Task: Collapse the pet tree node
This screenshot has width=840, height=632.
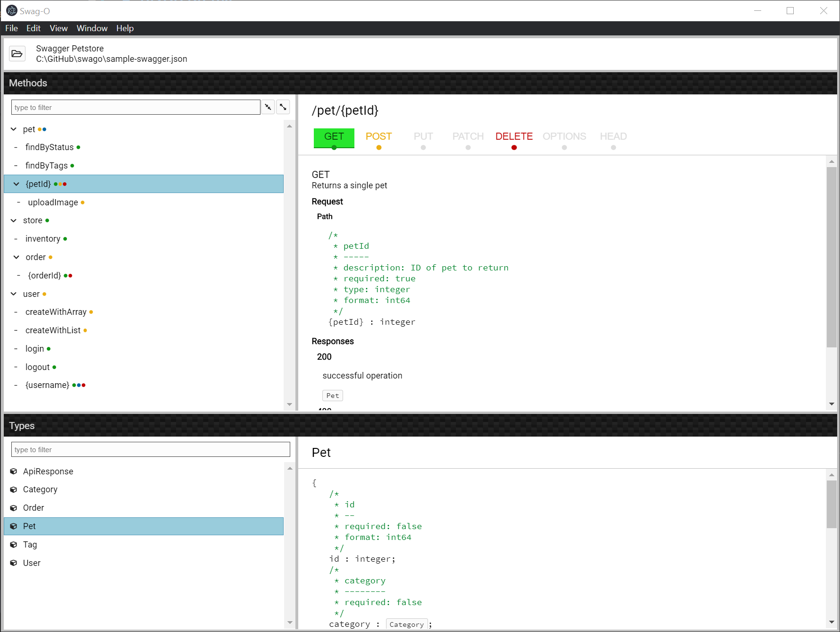Action: click(x=14, y=129)
